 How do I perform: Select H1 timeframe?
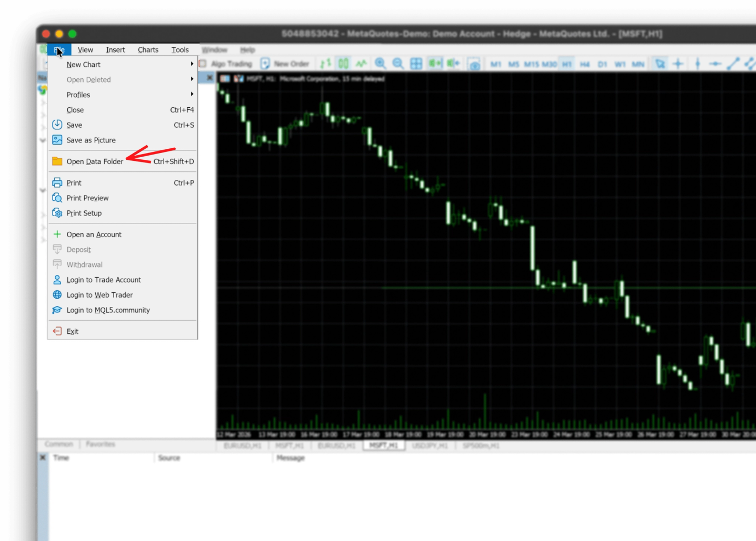click(x=567, y=64)
